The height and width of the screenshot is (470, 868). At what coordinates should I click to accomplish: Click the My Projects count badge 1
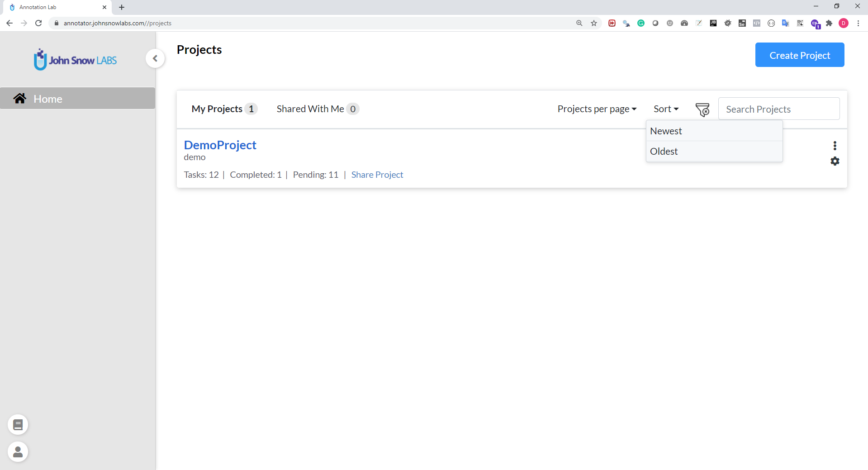(x=251, y=109)
